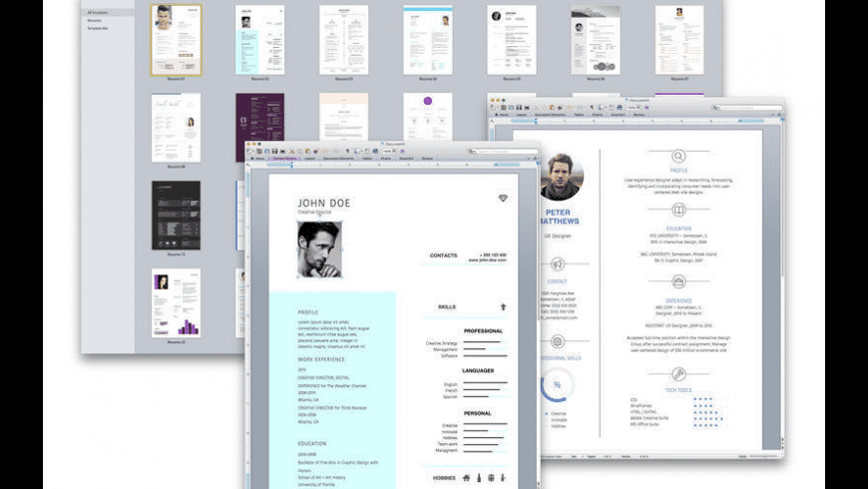Select black dark-themed resume template thumbnail
This screenshot has height=489, width=868.
176,216
